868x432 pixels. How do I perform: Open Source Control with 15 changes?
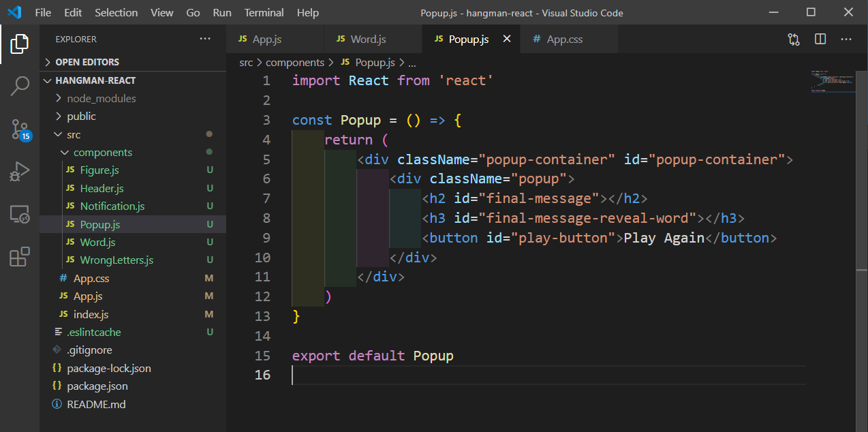(x=20, y=129)
